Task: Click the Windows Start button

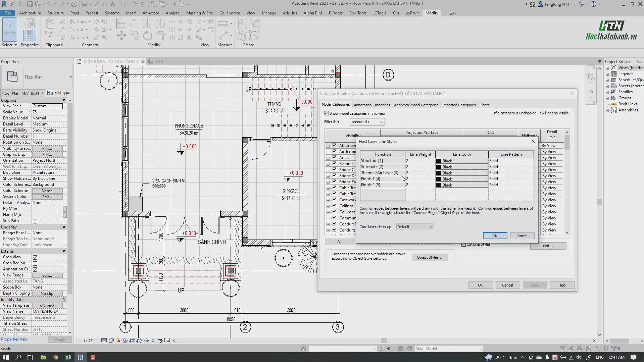Action: (x=6, y=357)
